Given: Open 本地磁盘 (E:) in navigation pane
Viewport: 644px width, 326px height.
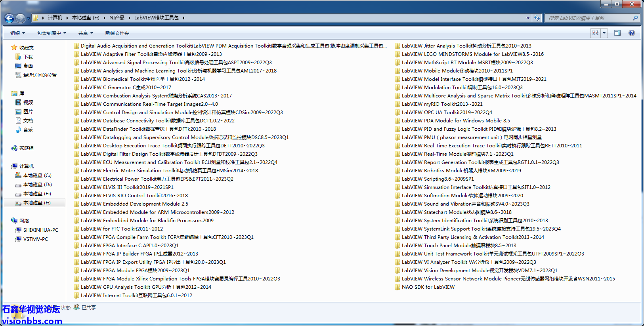Looking at the screenshot, I should point(37,193).
